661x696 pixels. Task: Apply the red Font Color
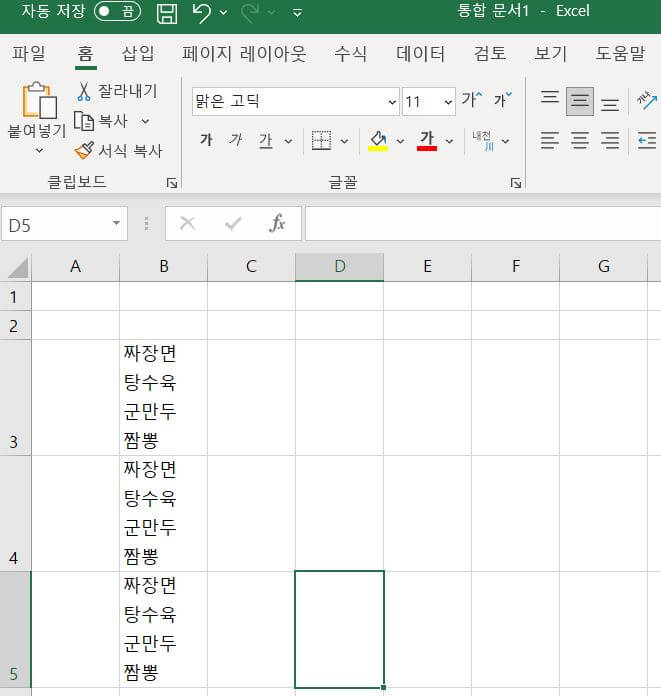click(x=427, y=140)
